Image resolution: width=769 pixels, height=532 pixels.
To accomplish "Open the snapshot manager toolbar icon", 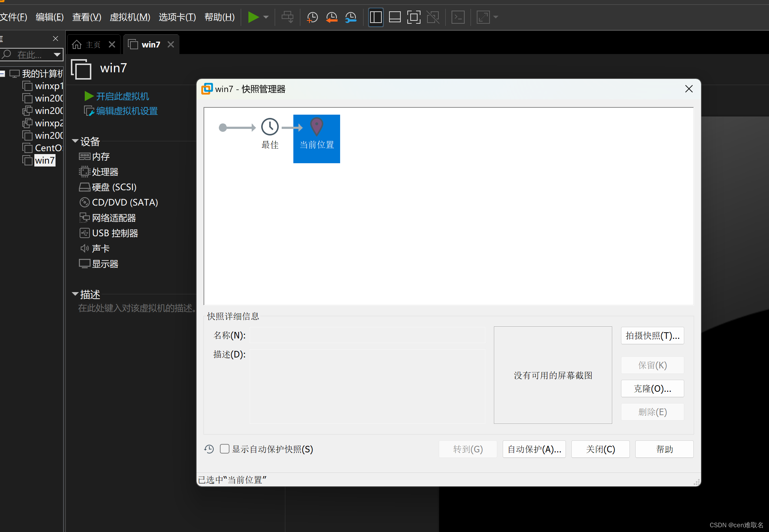I will click(x=351, y=17).
